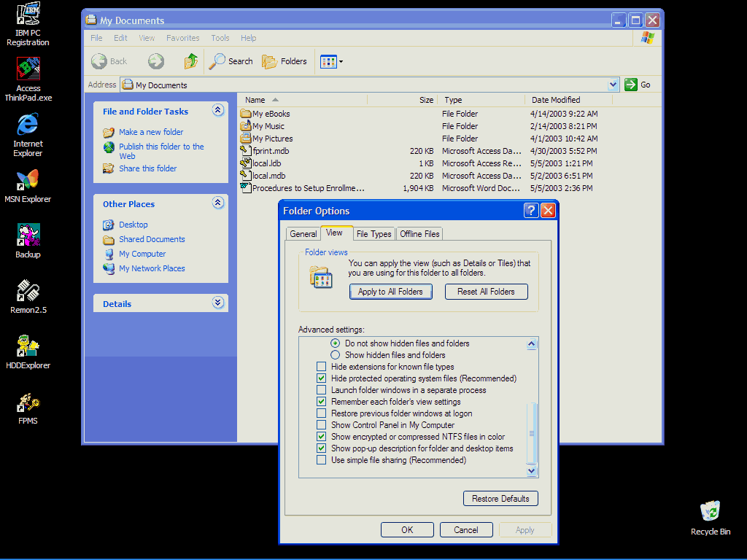Select the My Pictures folder icon
The height and width of the screenshot is (560, 747).
click(246, 138)
